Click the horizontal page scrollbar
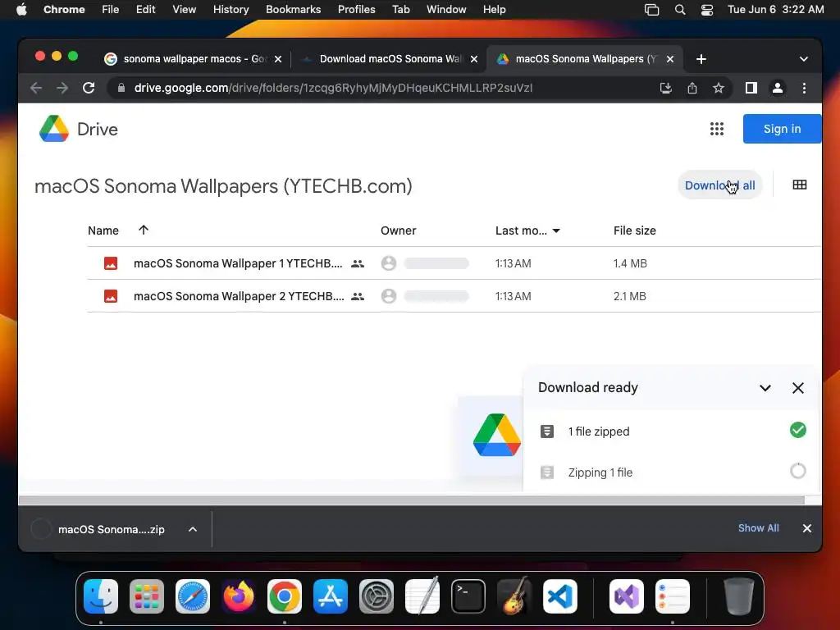Image resolution: width=840 pixels, height=630 pixels. click(x=412, y=500)
